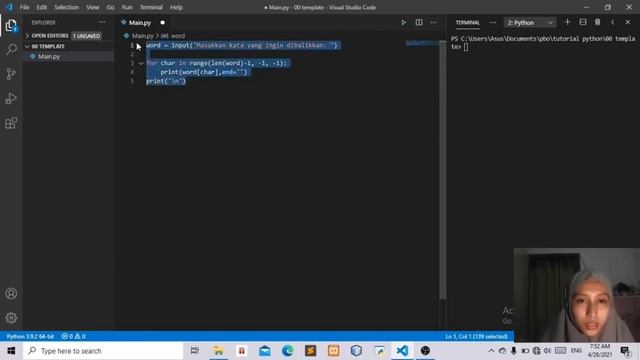Click the ENG language indicator

coord(576,351)
